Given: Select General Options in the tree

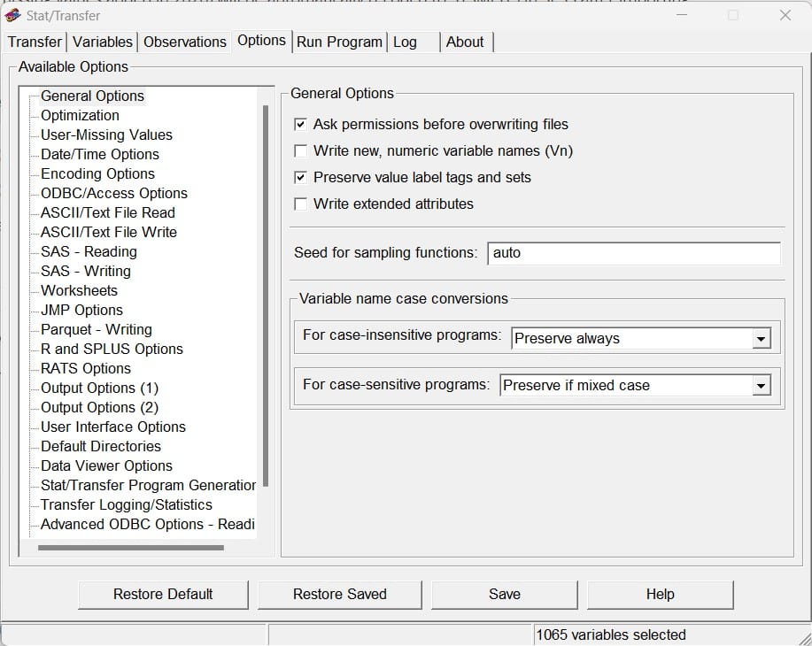Looking at the screenshot, I should pyautogui.click(x=93, y=96).
